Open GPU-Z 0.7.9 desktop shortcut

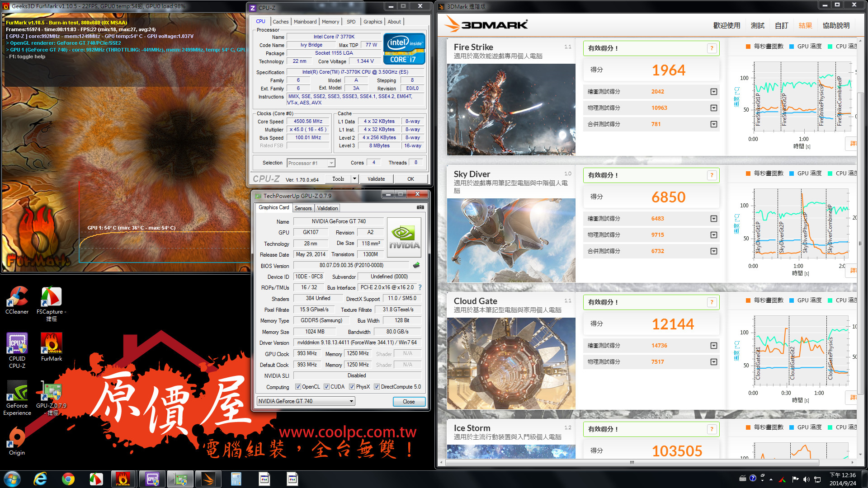click(52, 398)
